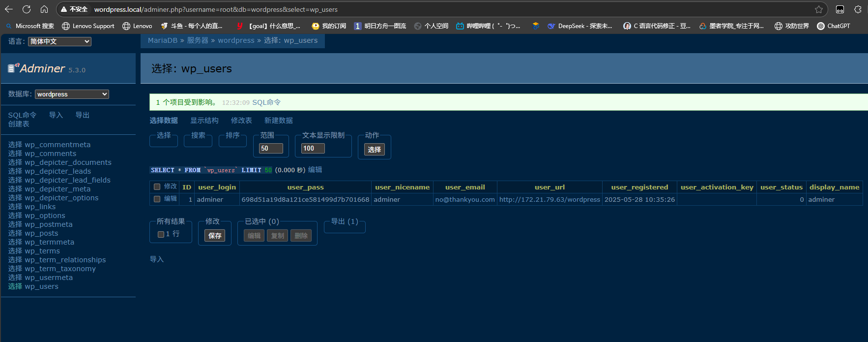Open 明日方舟一图流 bookmark
The height and width of the screenshot is (342, 868).
pos(380,26)
